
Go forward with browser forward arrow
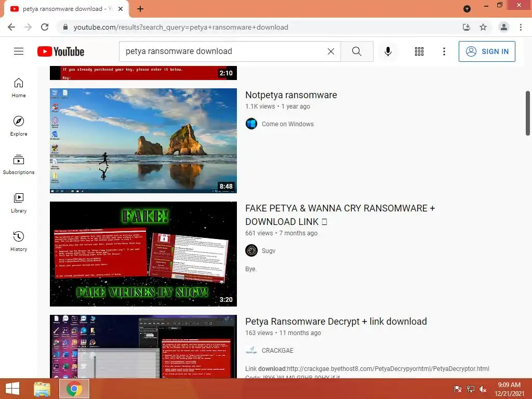coord(28,27)
